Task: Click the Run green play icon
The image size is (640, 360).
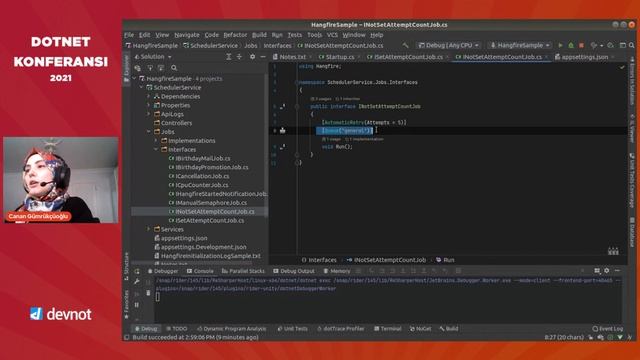Action: coord(560,45)
